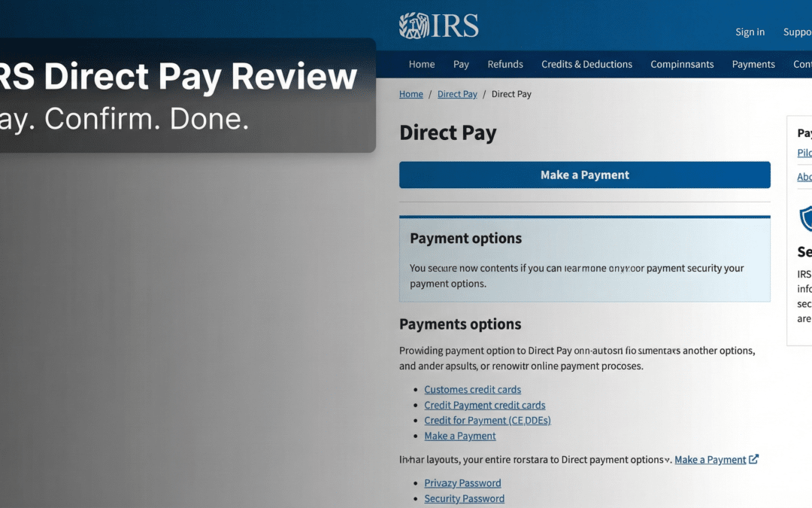812x508 pixels.
Task: Open the Refunds menu item
Action: [505, 64]
